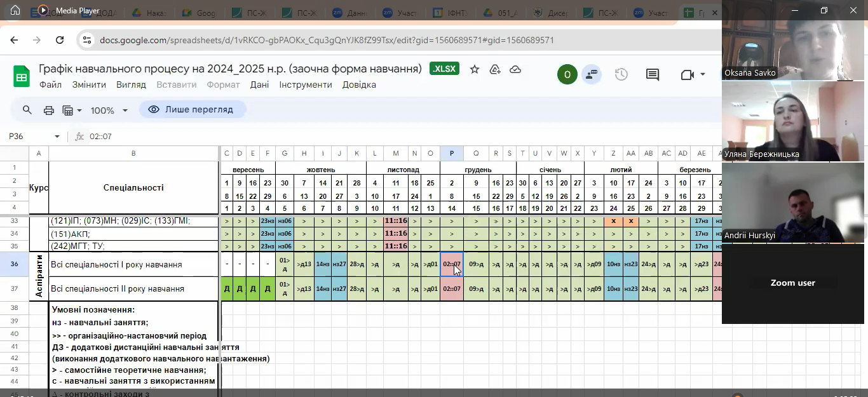868x397 pixels.
Task: Select column P header
Action: [x=452, y=153]
